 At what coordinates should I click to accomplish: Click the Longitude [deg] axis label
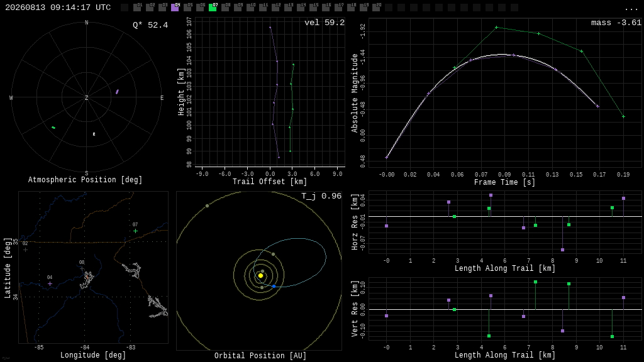click(93, 354)
